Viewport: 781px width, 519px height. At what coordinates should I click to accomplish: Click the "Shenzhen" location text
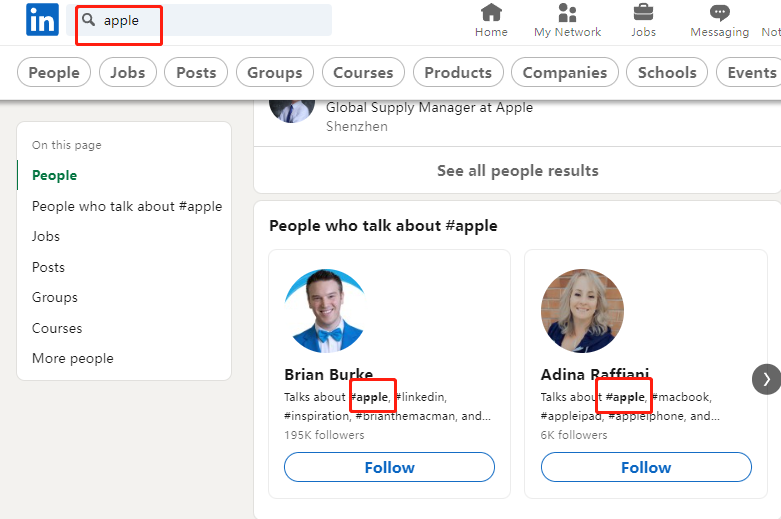click(357, 127)
